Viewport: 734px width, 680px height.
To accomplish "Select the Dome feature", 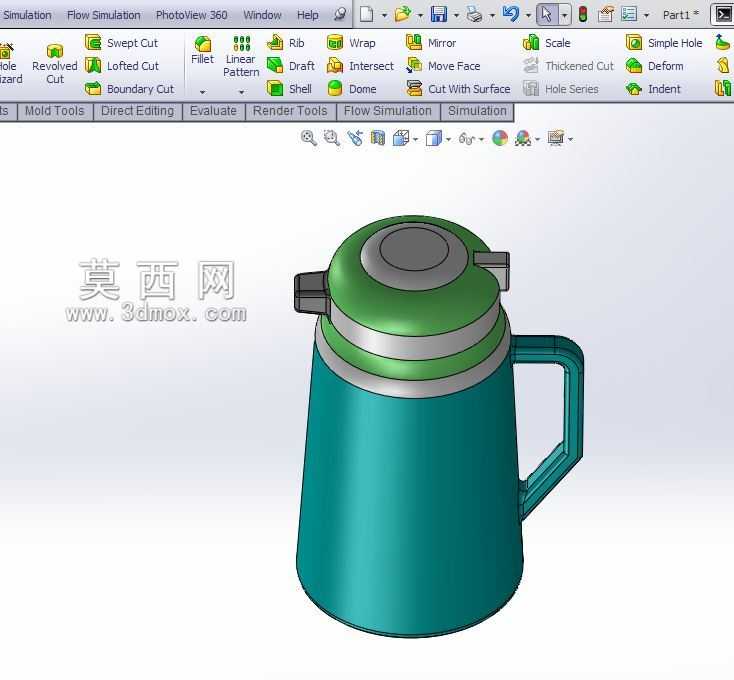I will click(351, 89).
